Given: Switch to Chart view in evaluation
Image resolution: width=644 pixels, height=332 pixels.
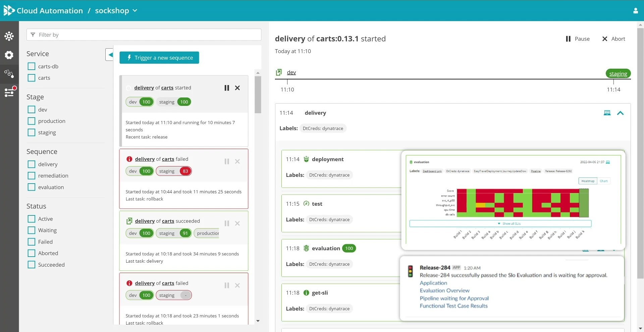Looking at the screenshot, I should click(603, 181).
